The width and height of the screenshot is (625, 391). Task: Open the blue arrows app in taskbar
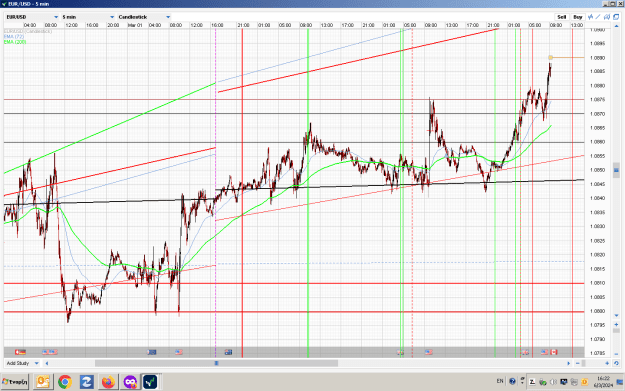[x=86, y=381]
